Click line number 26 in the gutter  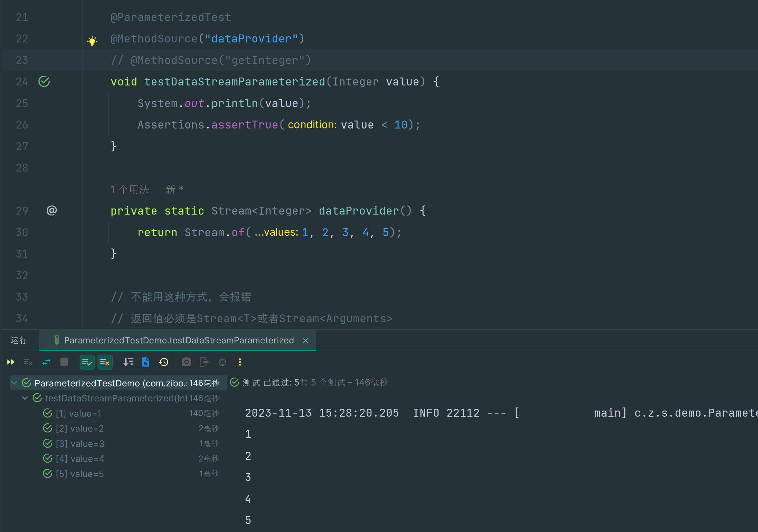pos(22,125)
